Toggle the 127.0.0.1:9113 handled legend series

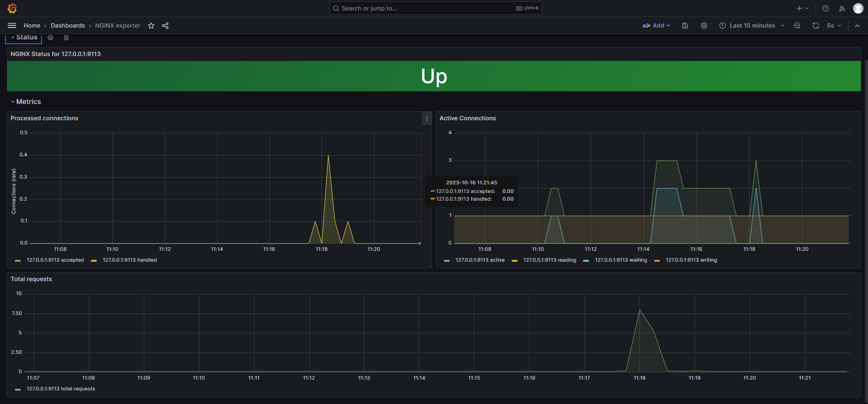tap(130, 260)
